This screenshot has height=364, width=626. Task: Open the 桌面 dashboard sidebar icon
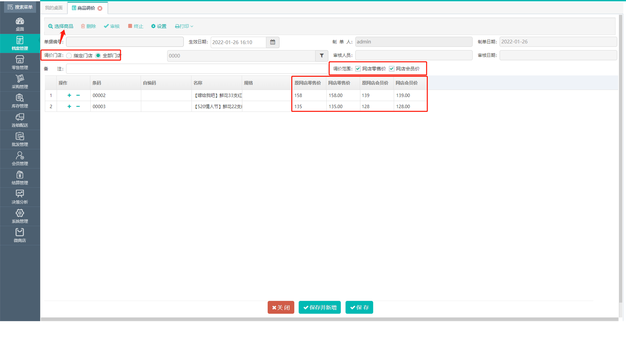pos(20,24)
